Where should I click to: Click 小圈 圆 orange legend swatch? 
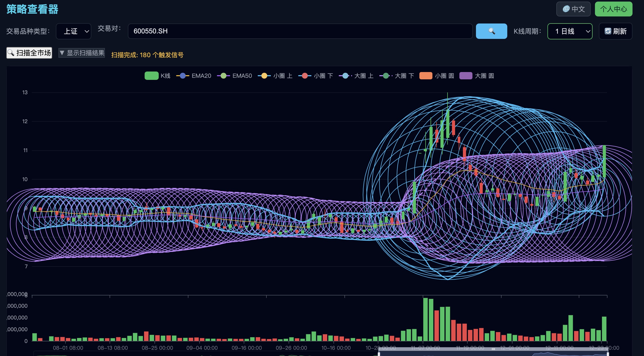(426, 76)
